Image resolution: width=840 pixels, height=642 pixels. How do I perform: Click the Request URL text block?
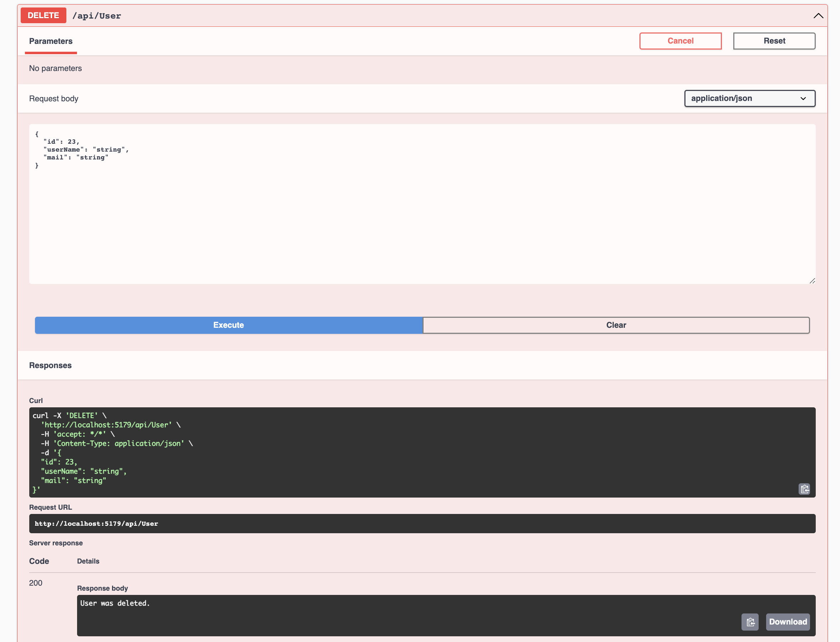point(96,524)
